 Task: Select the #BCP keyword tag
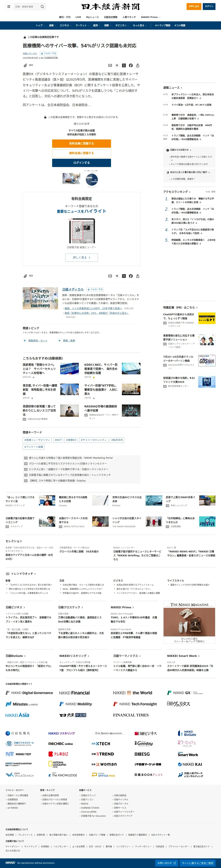tap(58, 440)
